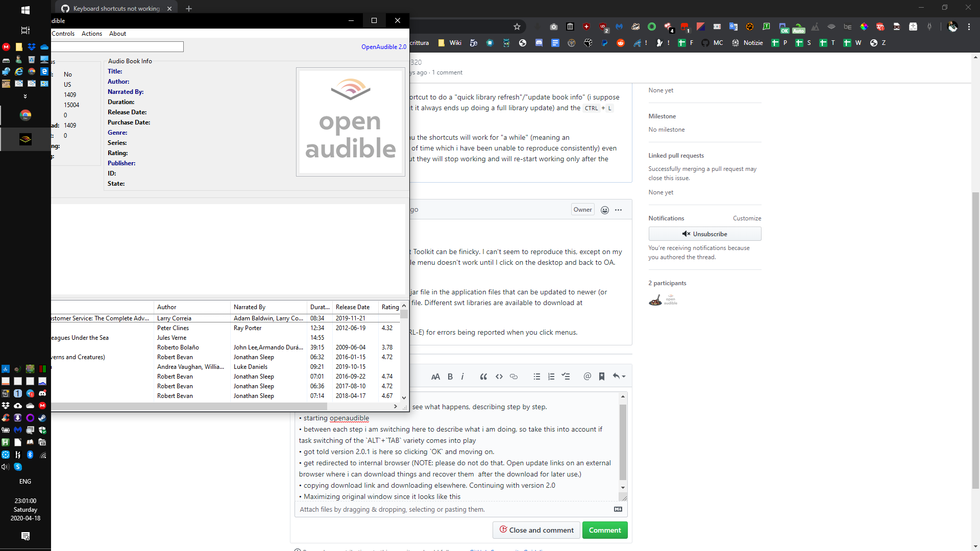Add a bulleted list in the comment editor
Screen dimensions: 980x551
537,377
